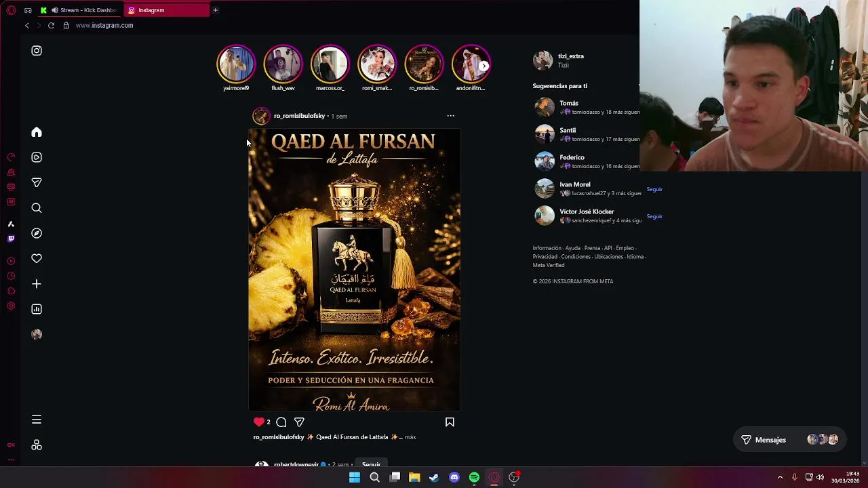Open flush_wav's story

click(283, 64)
